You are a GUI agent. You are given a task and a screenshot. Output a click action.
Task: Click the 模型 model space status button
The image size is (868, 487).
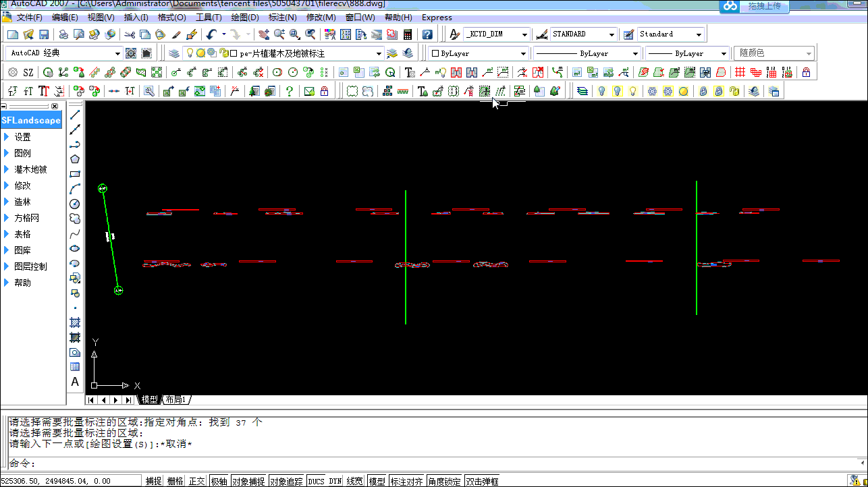(377, 481)
